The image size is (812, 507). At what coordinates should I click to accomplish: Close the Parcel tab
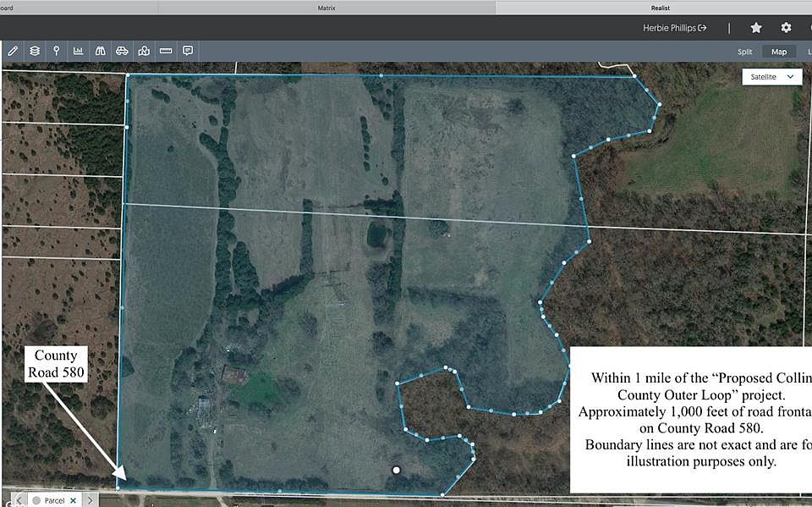click(x=73, y=500)
